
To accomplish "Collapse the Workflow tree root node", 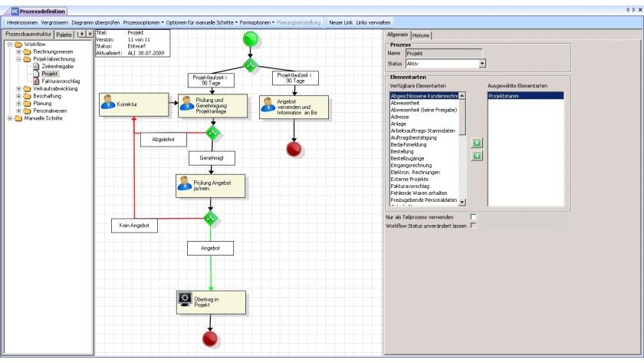I will point(10,44).
